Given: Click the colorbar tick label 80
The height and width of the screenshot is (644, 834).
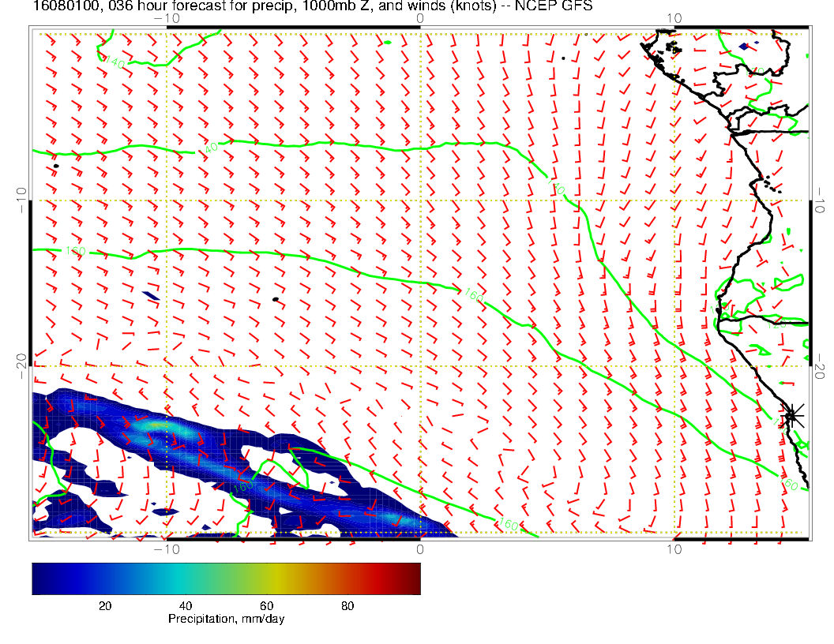Looking at the screenshot, I should (x=347, y=606).
